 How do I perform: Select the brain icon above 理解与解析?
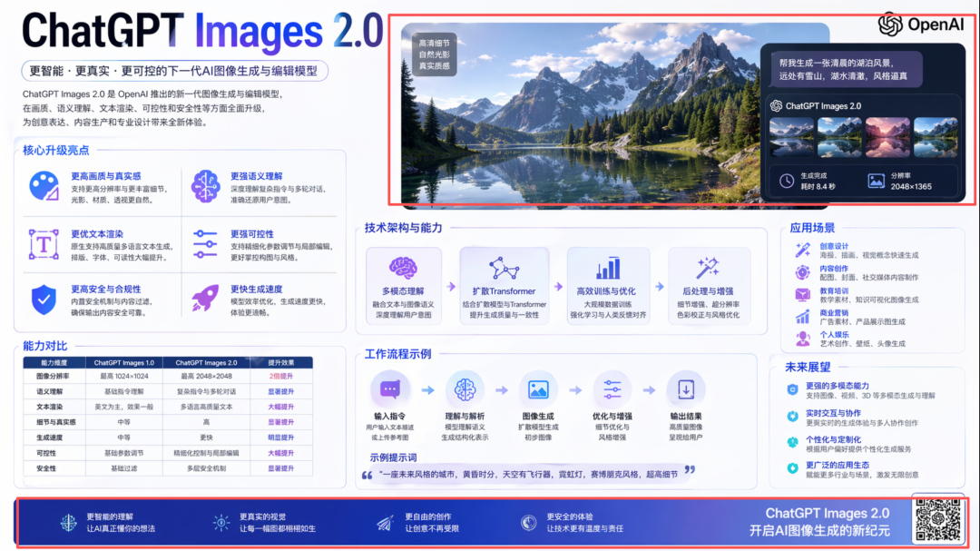(465, 389)
